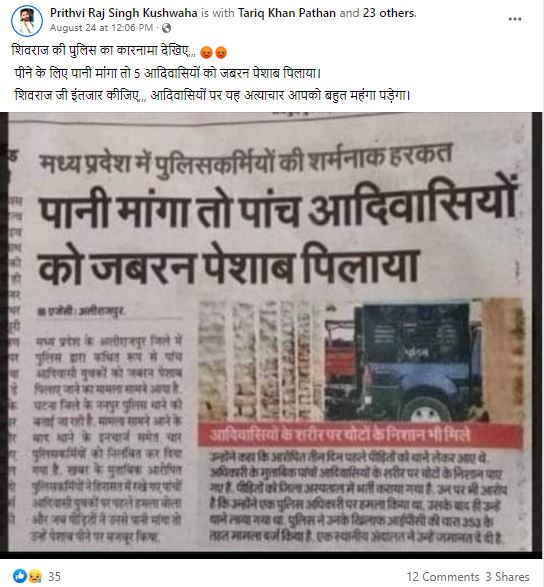
Task: Click the bold Hindi newspaper headline
Action: point(277,236)
